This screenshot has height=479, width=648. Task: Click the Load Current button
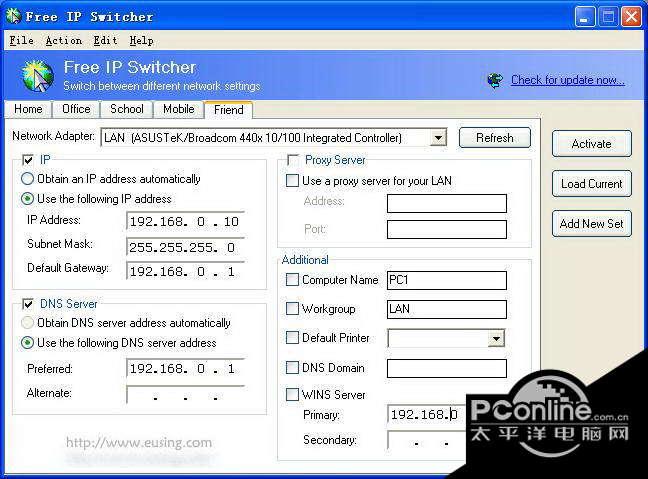coord(591,183)
